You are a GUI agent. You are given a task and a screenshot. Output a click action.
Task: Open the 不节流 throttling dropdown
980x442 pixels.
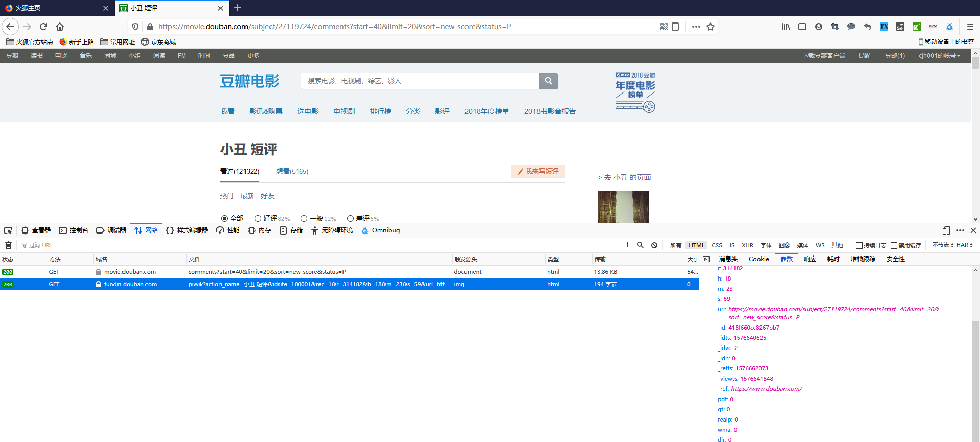click(943, 245)
